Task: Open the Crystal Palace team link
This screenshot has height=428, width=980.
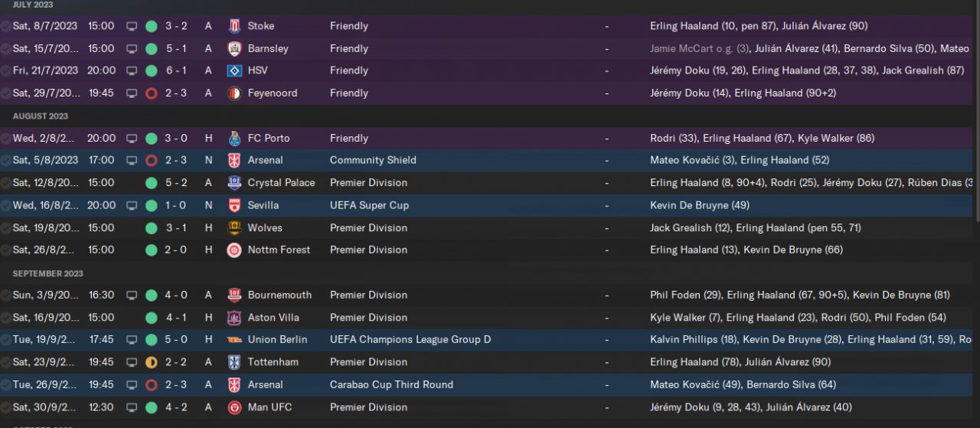Action: (281, 183)
